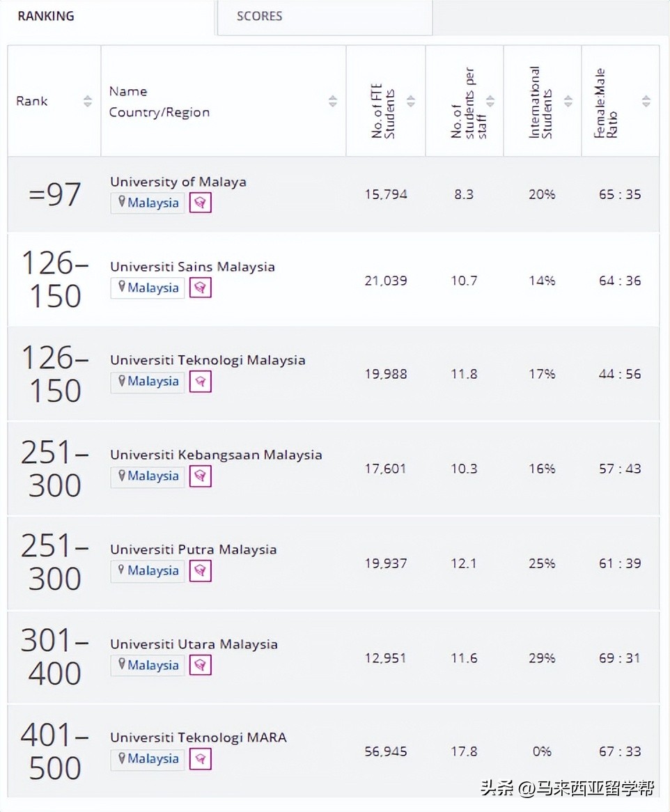Click the purple badge icon for Universiti Kebangsaan Malaysia

(x=201, y=476)
